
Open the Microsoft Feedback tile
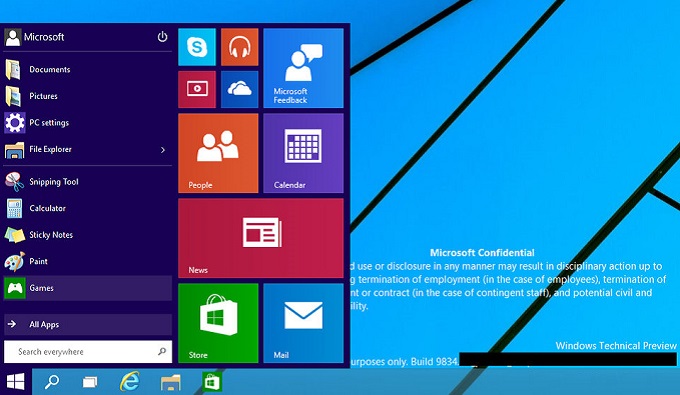[303, 68]
